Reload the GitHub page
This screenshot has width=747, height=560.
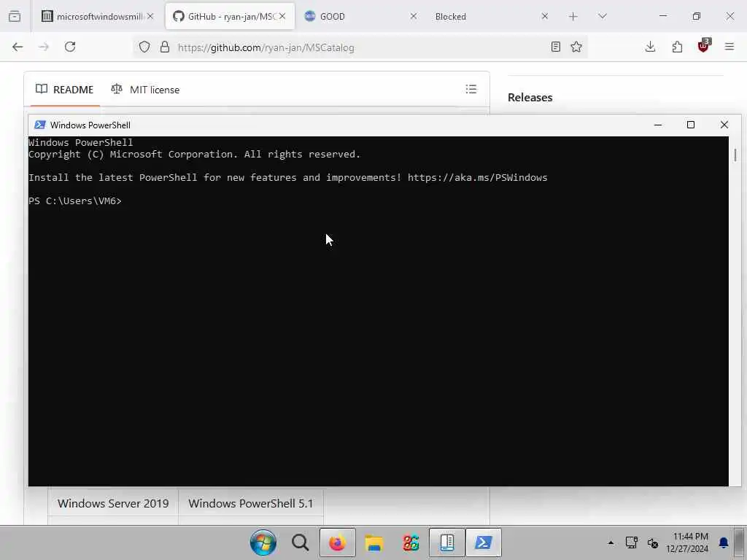pyautogui.click(x=70, y=47)
